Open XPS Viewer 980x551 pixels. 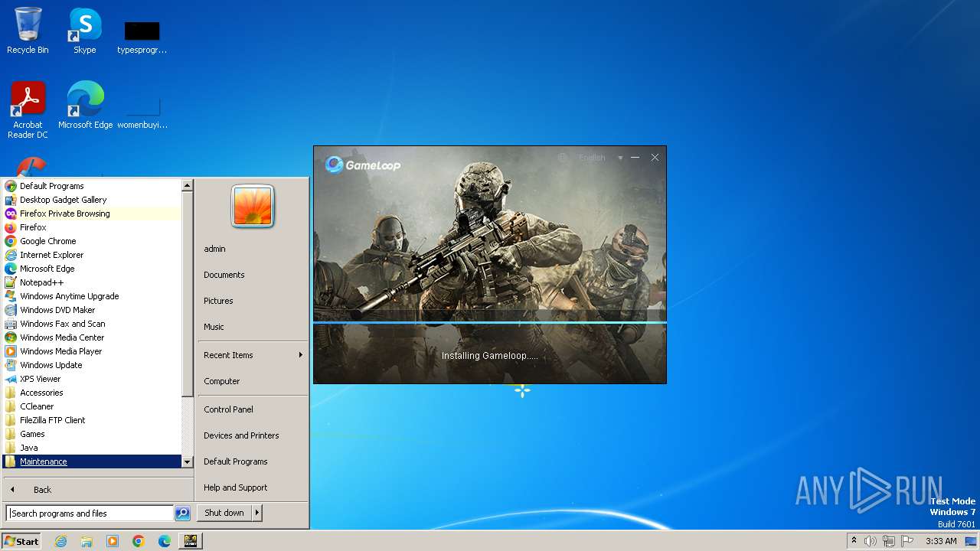point(92,379)
